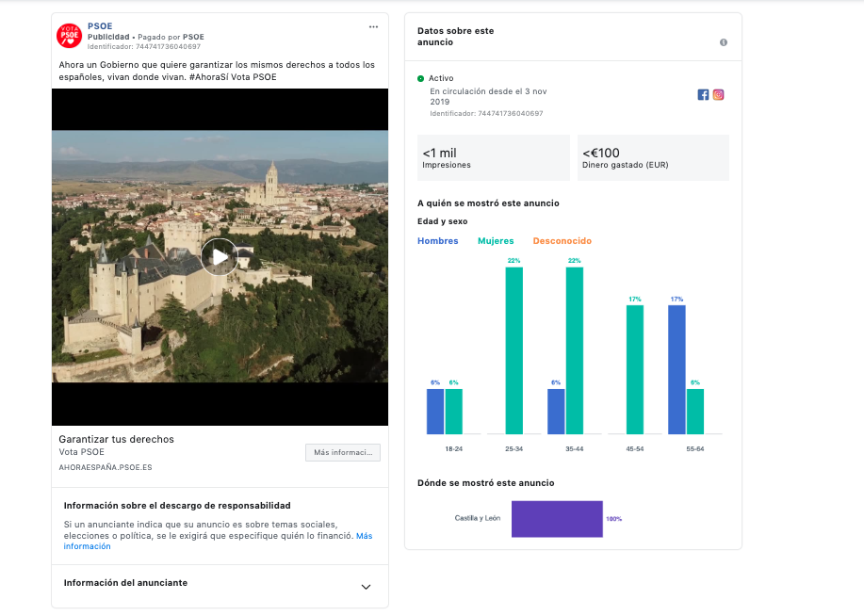Click the Más informaci... button
Image resolution: width=864 pixels, height=616 pixels.
343,452
